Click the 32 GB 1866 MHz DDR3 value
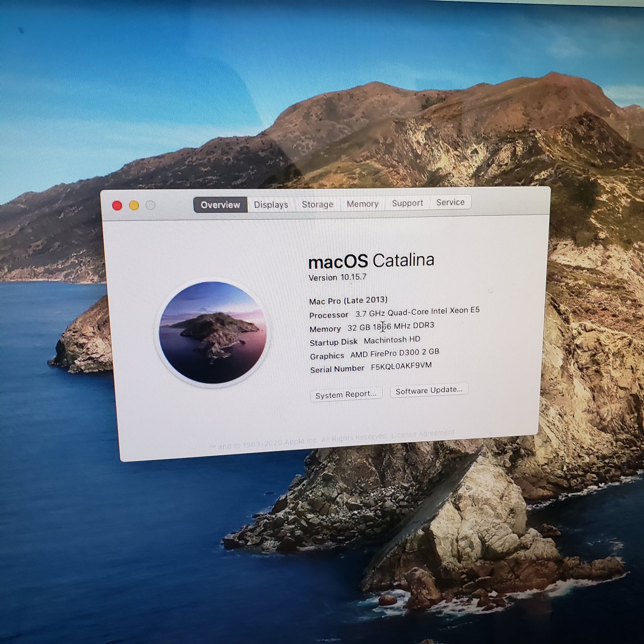The height and width of the screenshot is (644, 644). tap(391, 326)
